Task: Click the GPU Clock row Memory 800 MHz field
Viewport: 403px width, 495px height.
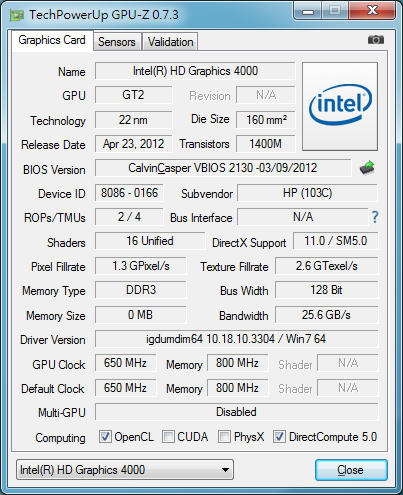Action: click(237, 363)
